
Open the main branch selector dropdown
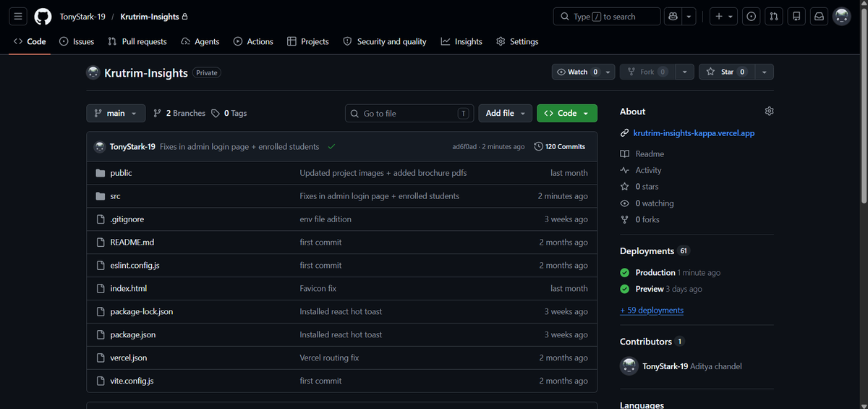point(116,113)
